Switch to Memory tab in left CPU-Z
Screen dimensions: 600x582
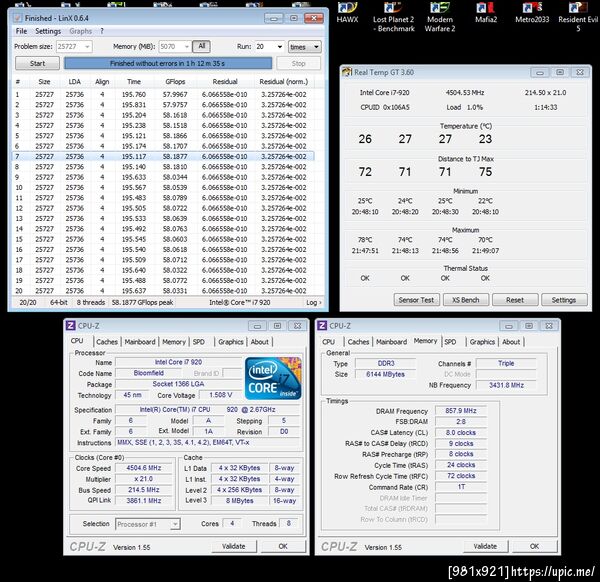(174, 342)
